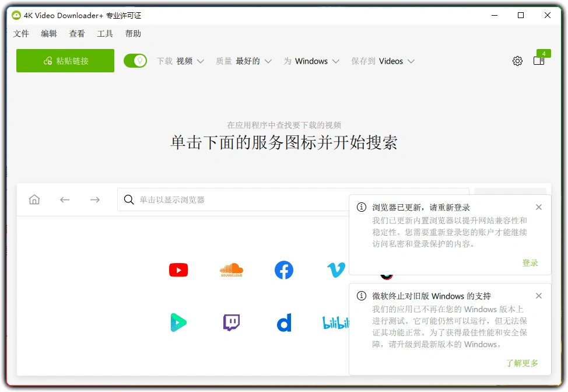Go forward with the right arrow
Image resolution: width=568 pixels, height=392 pixels.
point(95,199)
